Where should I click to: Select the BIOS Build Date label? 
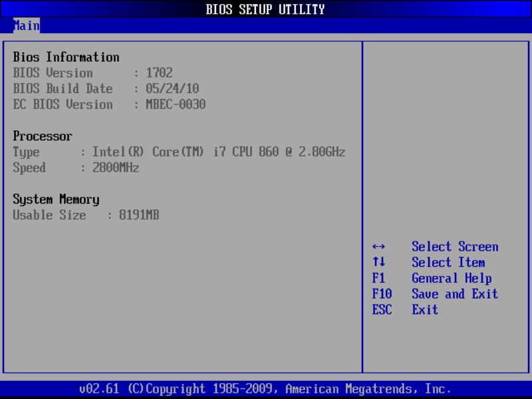point(63,88)
